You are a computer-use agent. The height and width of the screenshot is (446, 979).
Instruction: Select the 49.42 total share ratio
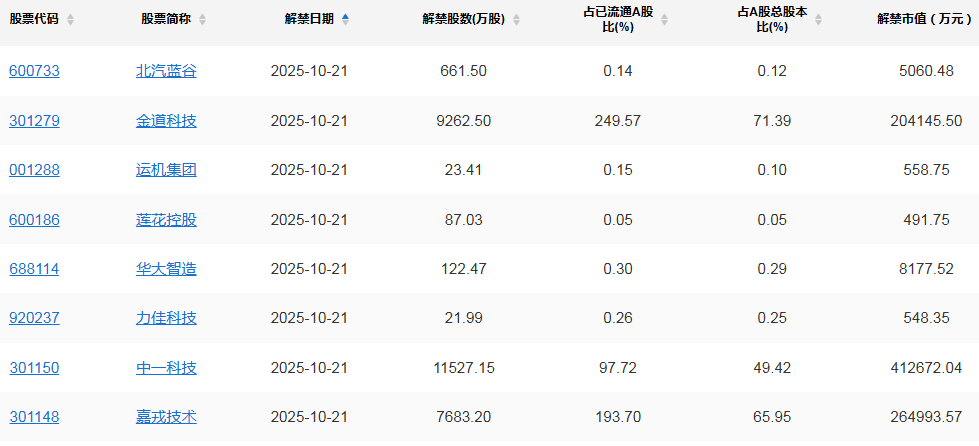coord(772,368)
